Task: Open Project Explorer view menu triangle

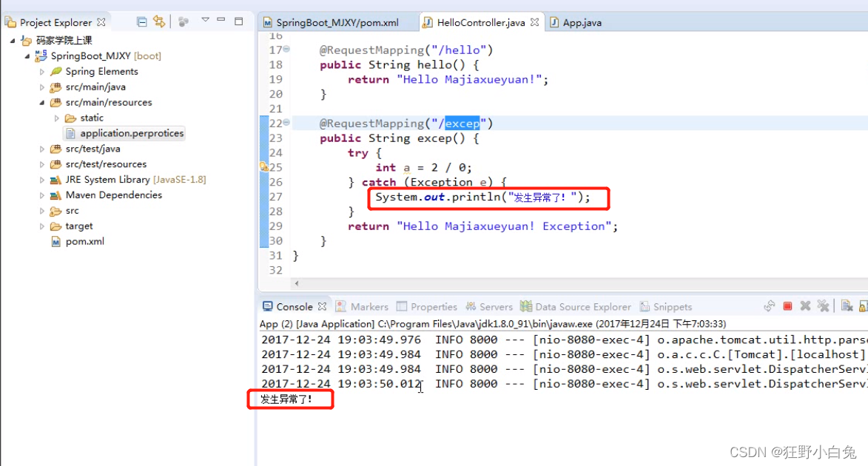Action: (206, 20)
